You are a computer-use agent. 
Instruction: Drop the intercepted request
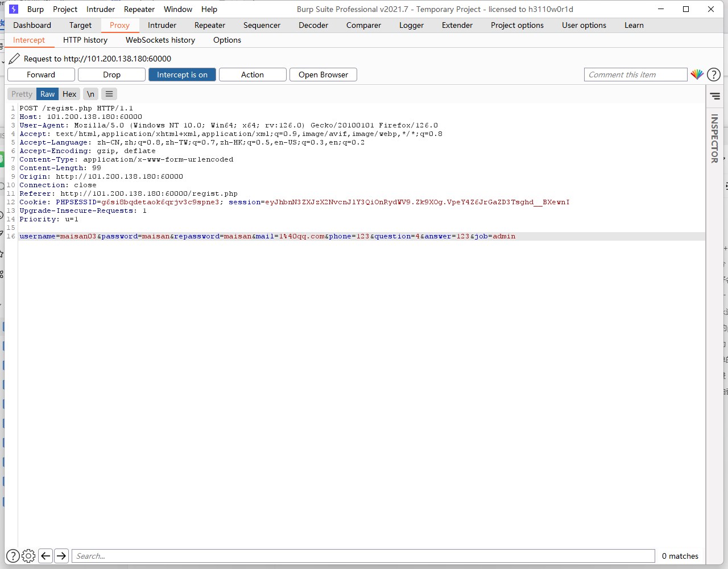point(111,75)
